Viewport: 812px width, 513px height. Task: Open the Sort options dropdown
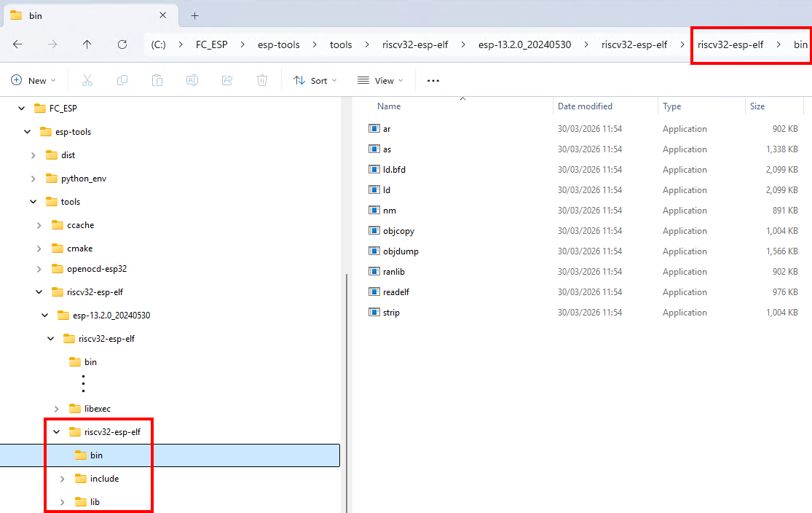coord(315,80)
